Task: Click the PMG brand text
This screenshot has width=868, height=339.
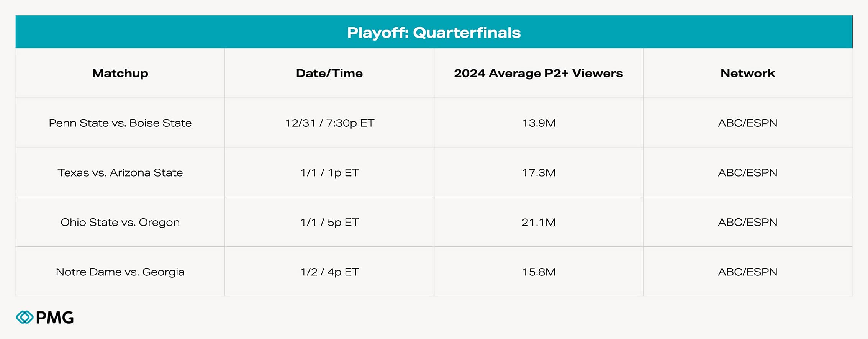Action: tap(55, 318)
